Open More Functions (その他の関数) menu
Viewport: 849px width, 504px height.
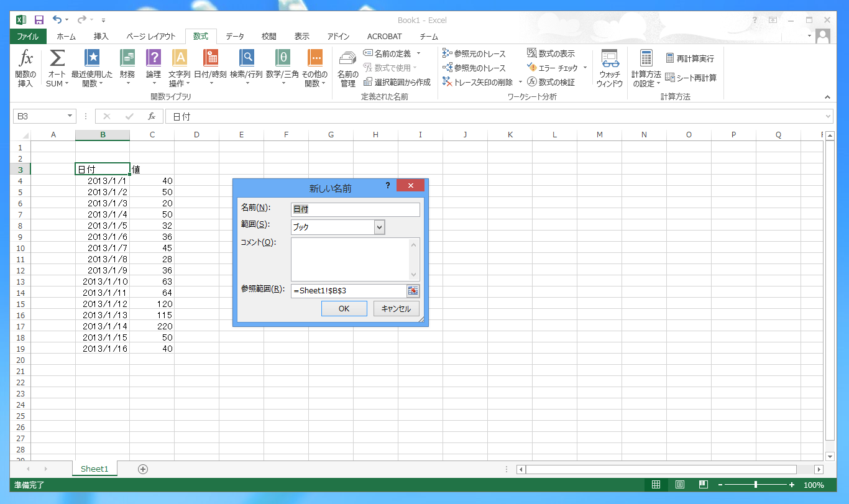click(315, 68)
